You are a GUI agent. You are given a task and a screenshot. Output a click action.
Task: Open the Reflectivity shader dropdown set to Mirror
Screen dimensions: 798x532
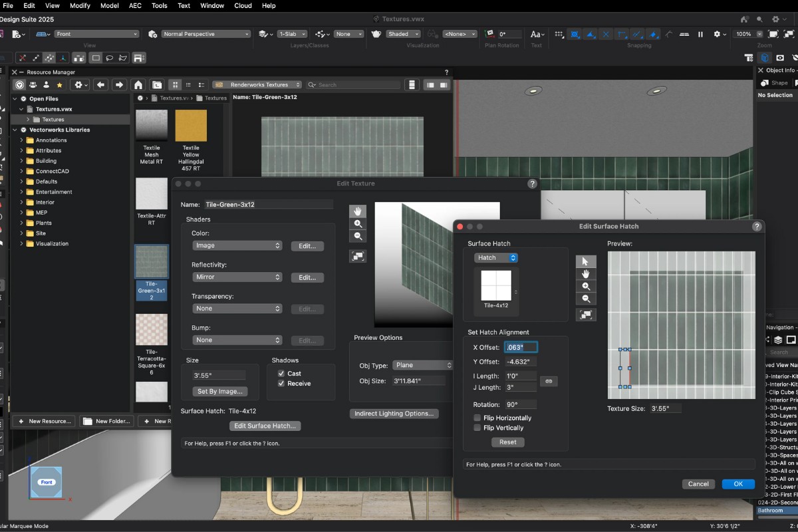[x=237, y=277]
